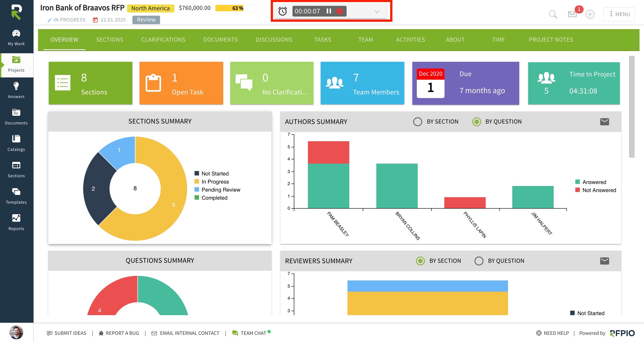Open the DISCUSSIONS tab
Image resolution: width=644 pixels, height=342 pixels.
point(274,40)
